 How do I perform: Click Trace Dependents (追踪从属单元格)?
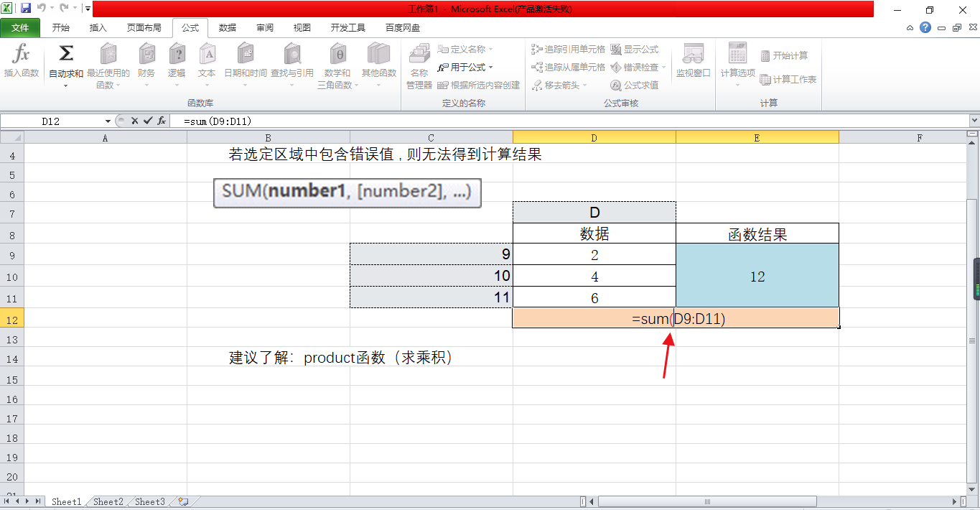(568, 67)
